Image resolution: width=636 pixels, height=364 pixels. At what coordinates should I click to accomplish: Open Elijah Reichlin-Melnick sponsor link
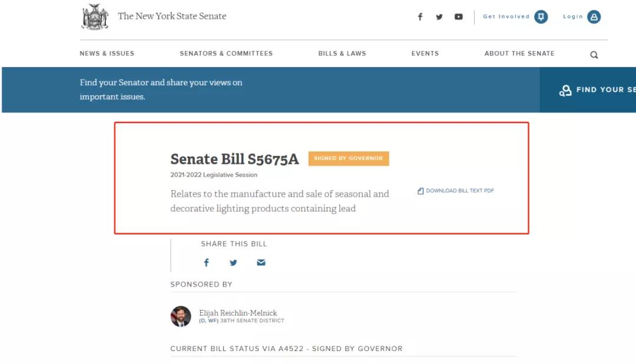tap(238, 313)
